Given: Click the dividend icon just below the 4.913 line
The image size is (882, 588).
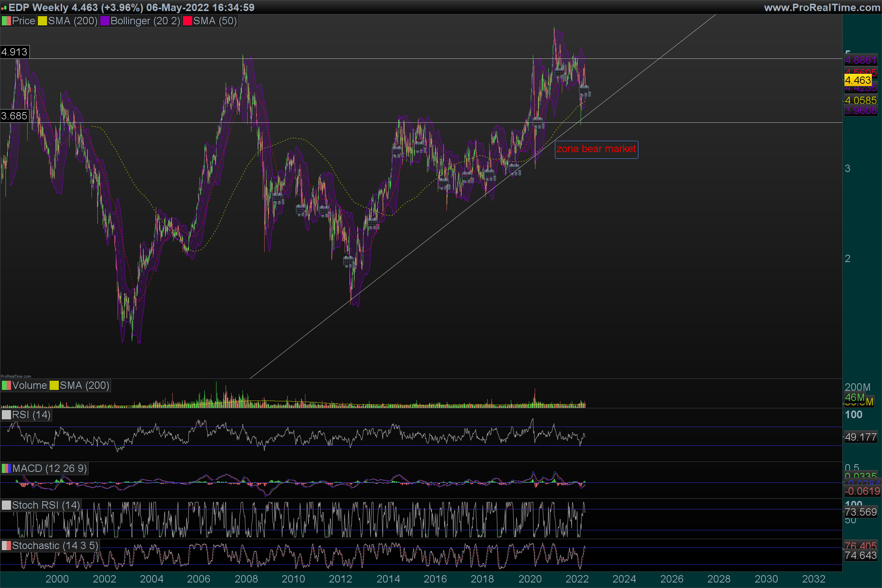Looking at the screenshot, I should [560, 73].
